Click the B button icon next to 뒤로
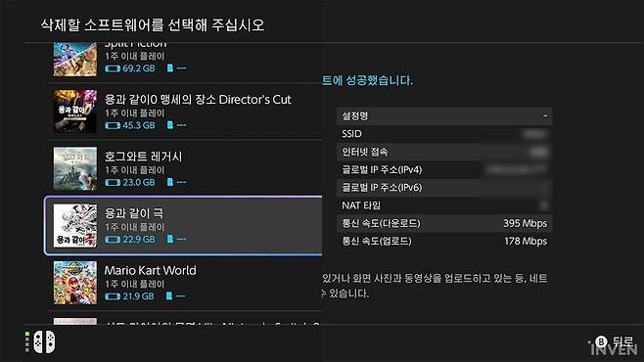The height and width of the screenshot is (362, 644). tap(601, 341)
